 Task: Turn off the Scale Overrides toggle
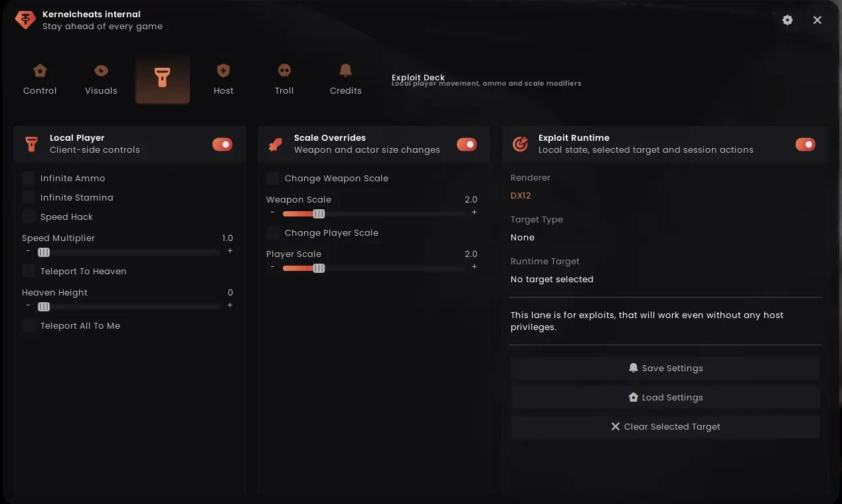(467, 144)
